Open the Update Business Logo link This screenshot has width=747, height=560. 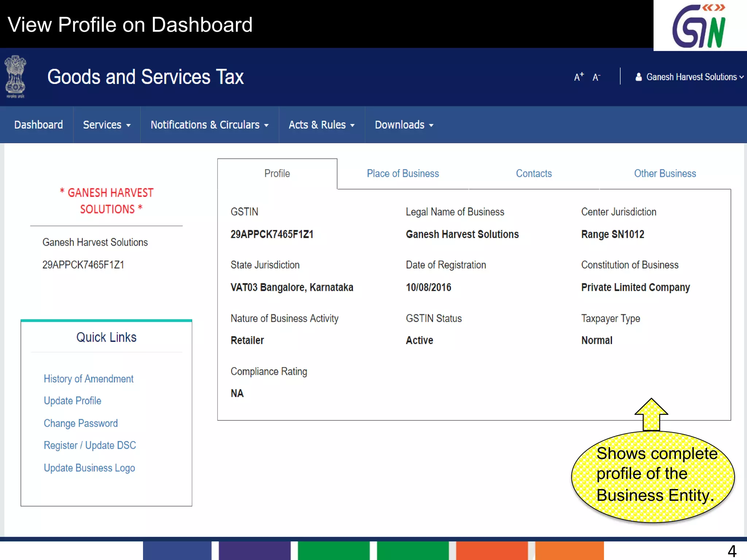(x=89, y=468)
